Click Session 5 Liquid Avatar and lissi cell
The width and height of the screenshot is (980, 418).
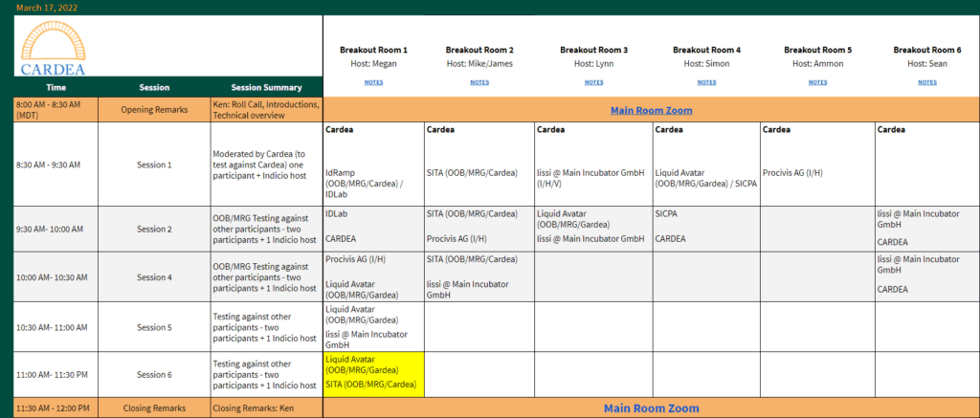tap(374, 327)
